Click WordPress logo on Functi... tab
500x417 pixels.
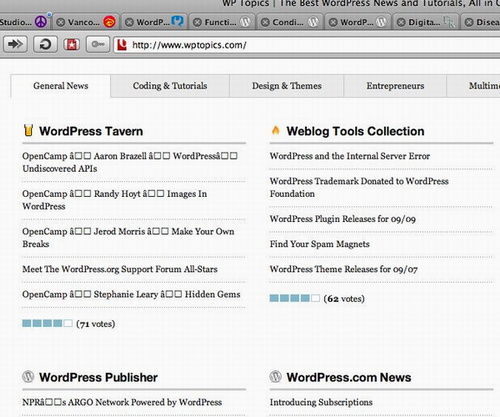point(246,22)
